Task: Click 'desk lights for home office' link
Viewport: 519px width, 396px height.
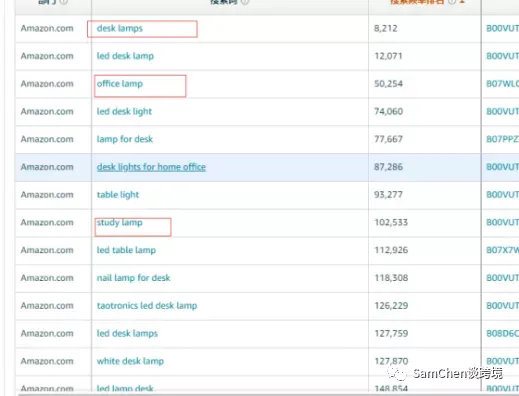Action: coord(151,167)
